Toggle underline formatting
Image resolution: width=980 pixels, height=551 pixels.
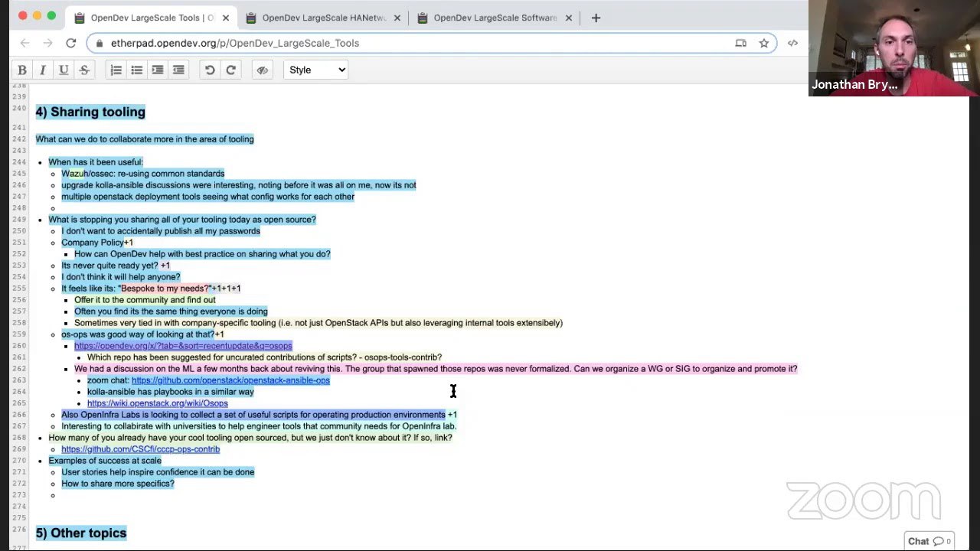point(64,70)
